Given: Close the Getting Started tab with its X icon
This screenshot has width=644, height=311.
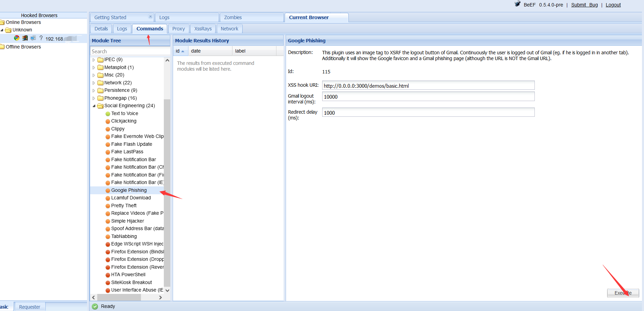Looking at the screenshot, I should click(151, 16).
